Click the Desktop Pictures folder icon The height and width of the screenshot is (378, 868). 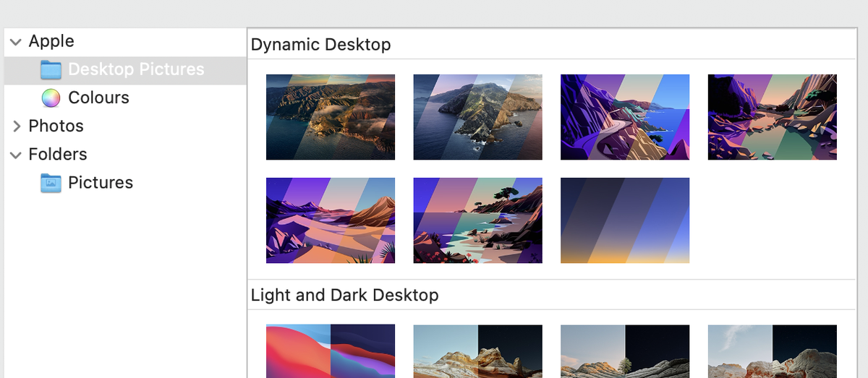coord(51,69)
